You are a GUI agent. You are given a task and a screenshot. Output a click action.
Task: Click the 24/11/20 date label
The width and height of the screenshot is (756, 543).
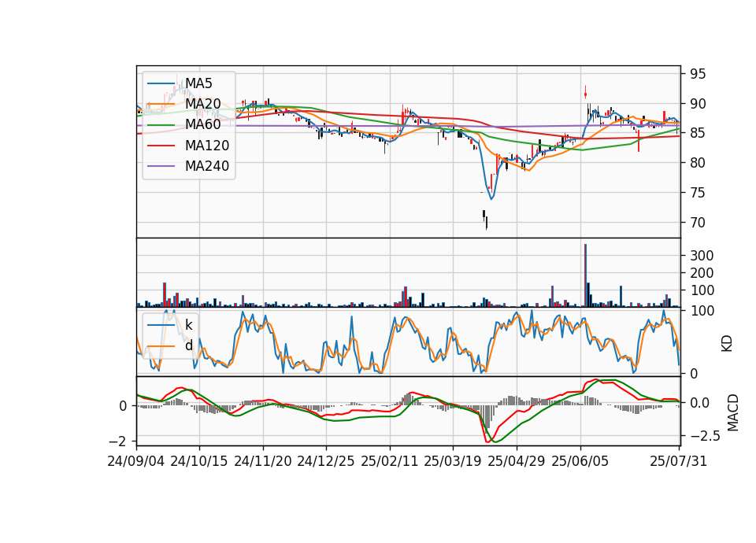[x=263, y=461]
